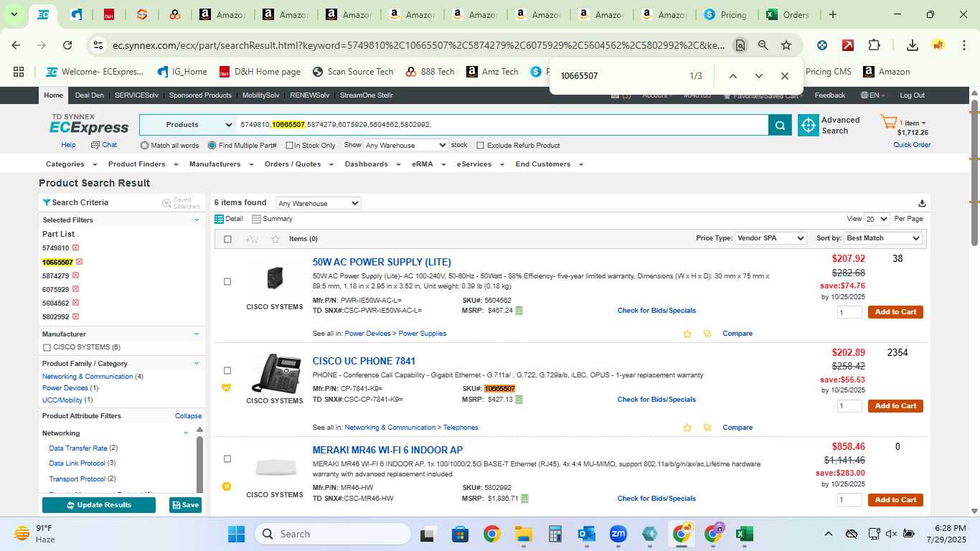The width and height of the screenshot is (980, 551).
Task: Open the View 20 per page dropdown
Action: coord(877,219)
